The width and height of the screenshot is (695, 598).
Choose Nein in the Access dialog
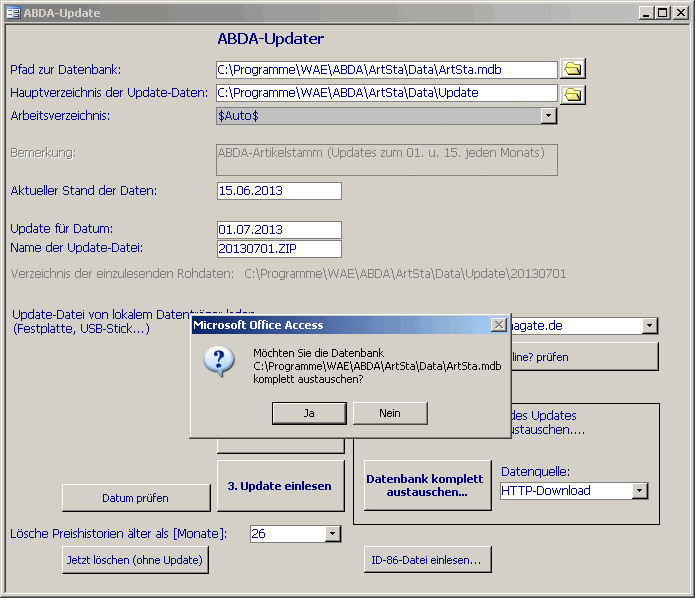tap(390, 413)
